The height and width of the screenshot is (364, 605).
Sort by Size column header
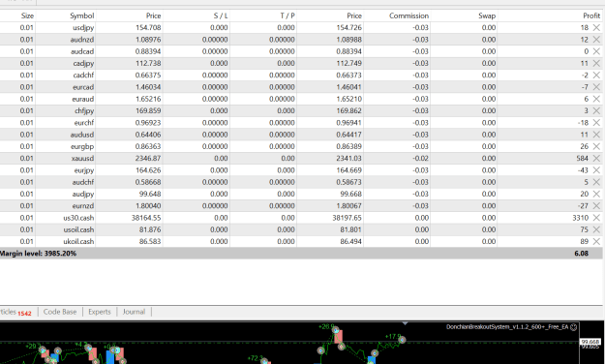pyautogui.click(x=27, y=15)
